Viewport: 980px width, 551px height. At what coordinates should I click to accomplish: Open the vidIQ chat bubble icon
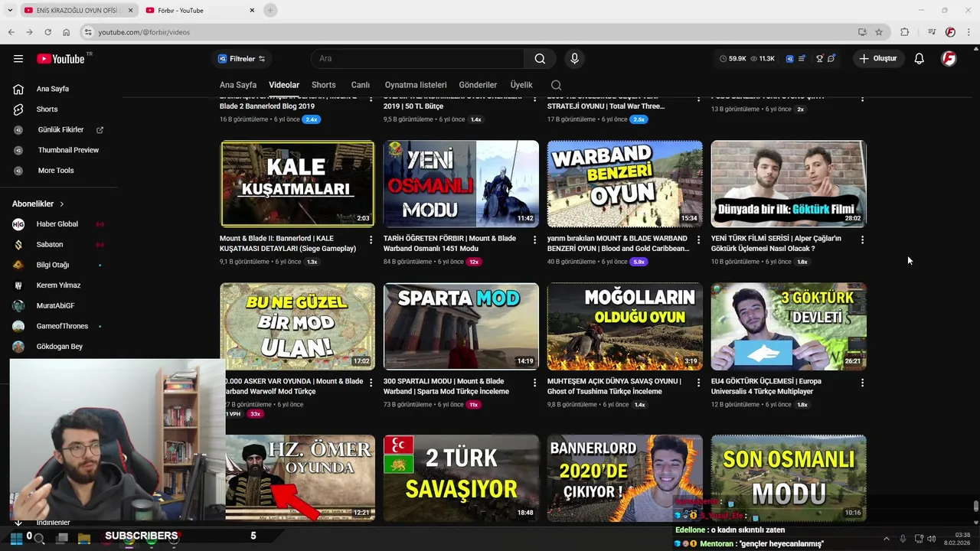click(831, 59)
